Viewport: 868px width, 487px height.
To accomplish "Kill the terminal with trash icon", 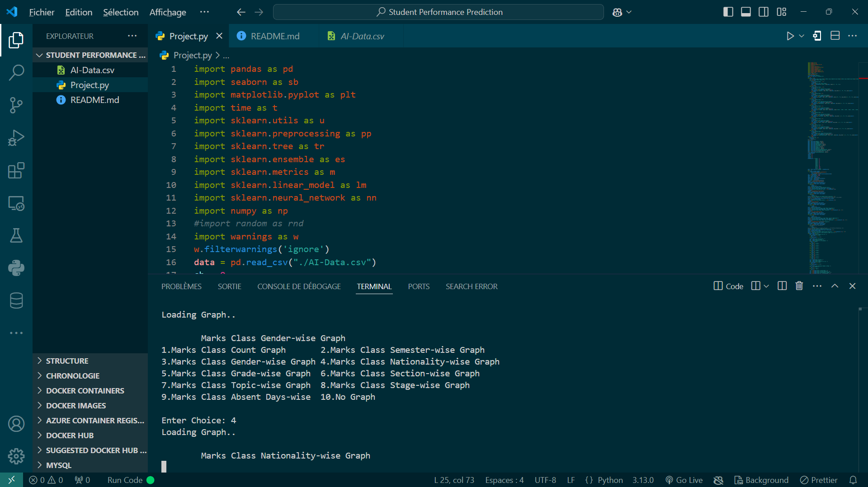I will [799, 286].
